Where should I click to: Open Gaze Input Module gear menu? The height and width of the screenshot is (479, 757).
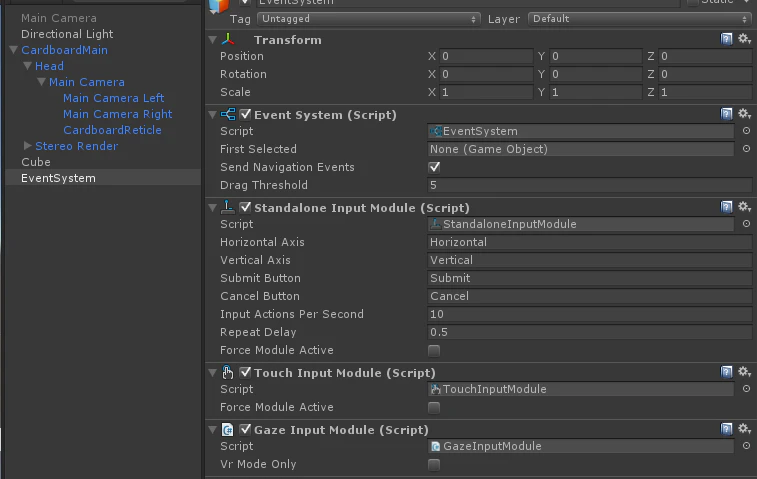(x=744, y=429)
